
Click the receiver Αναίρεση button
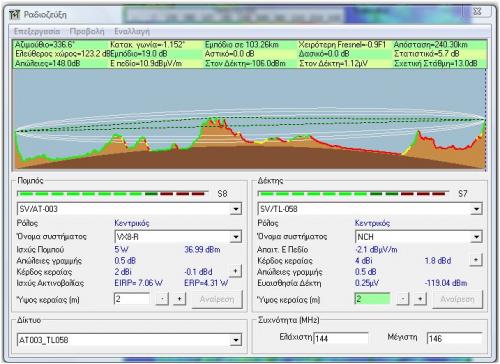tap(457, 299)
